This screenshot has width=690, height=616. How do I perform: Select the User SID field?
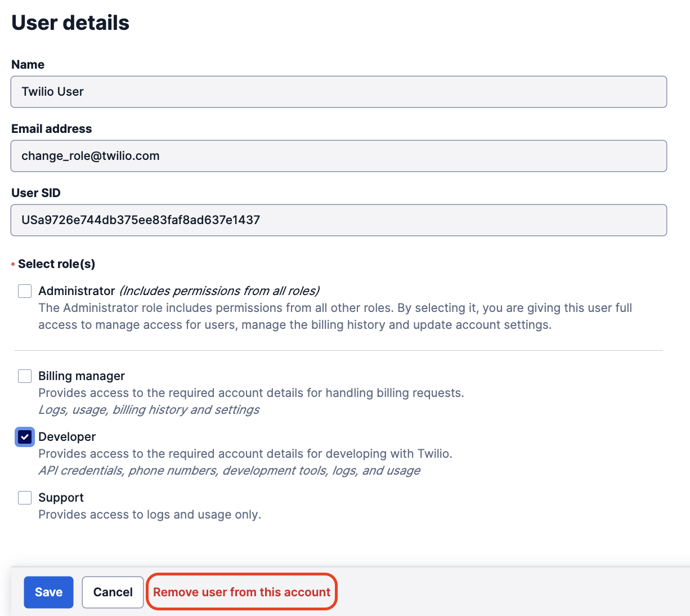pyautogui.click(x=338, y=220)
